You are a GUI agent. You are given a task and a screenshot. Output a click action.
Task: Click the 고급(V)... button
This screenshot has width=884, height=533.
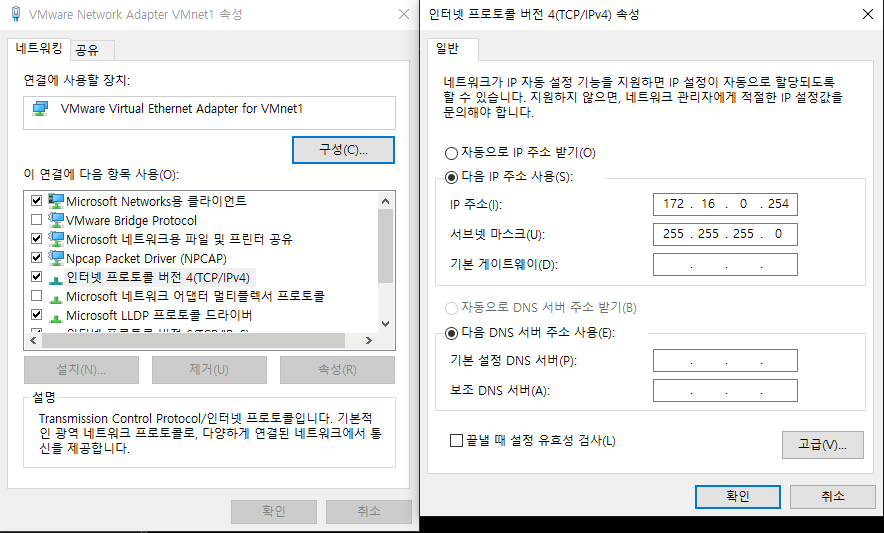[x=823, y=445]
